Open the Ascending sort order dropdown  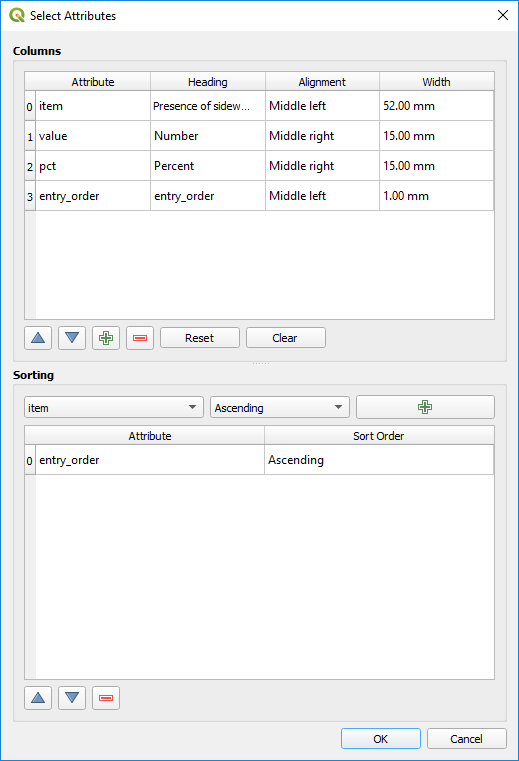(280, 408)
